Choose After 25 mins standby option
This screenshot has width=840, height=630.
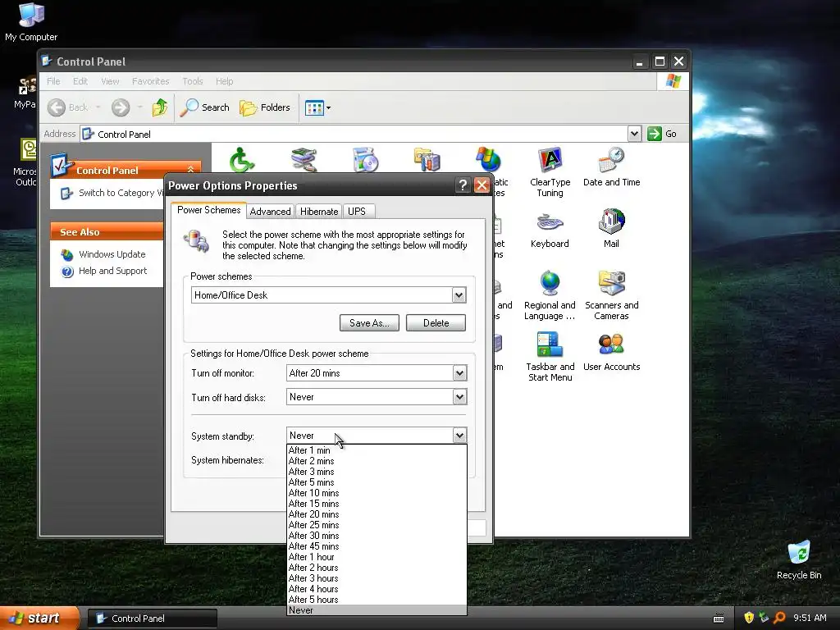[377, 525]
